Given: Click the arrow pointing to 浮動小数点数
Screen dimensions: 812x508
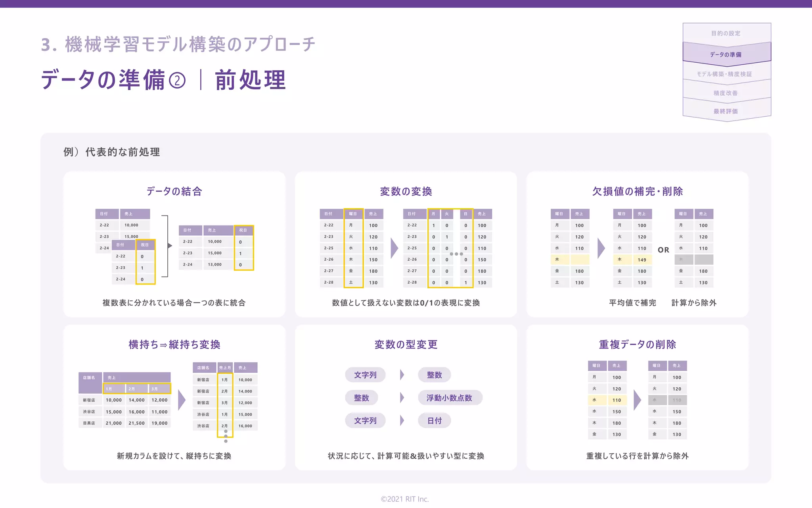Looking at the screenshot, I should 402,398.
